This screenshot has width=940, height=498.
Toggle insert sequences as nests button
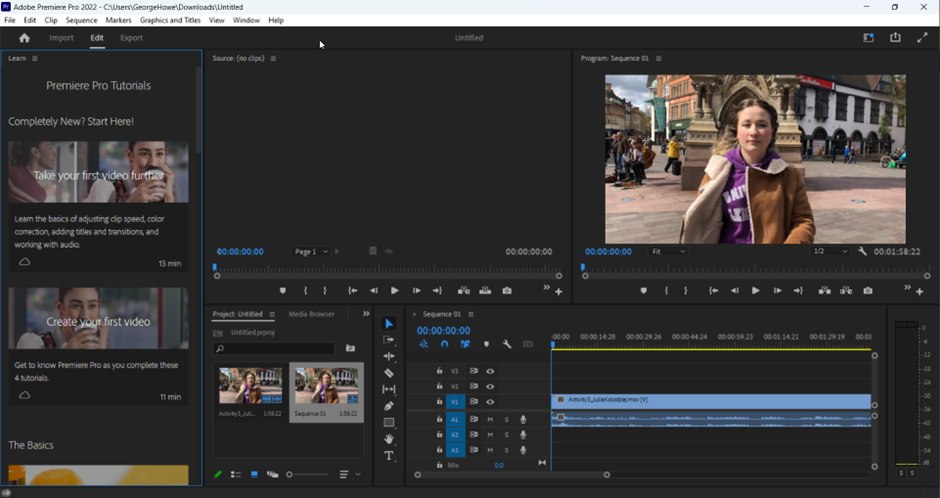[424, 344]
